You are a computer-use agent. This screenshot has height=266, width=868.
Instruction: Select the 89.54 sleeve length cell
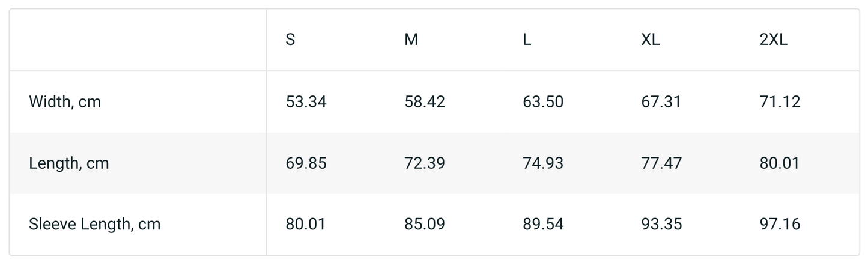(x=543, y=225)
